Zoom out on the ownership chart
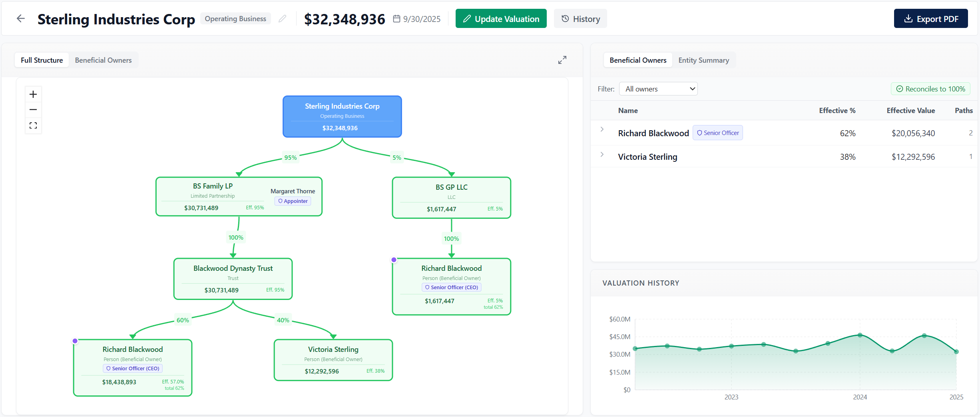This screenshot has height=417, width=980. (x=33, y=109)
